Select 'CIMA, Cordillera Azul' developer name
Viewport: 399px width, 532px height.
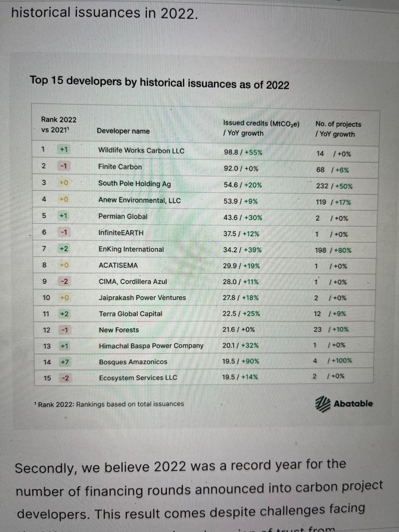click(132, 282)
